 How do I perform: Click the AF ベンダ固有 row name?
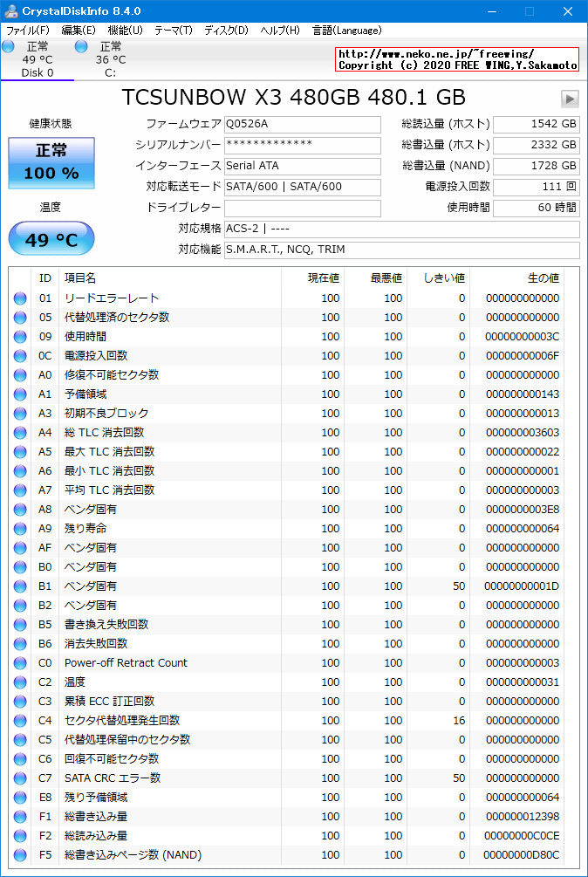pyautogui.click(x=91, y=547)
